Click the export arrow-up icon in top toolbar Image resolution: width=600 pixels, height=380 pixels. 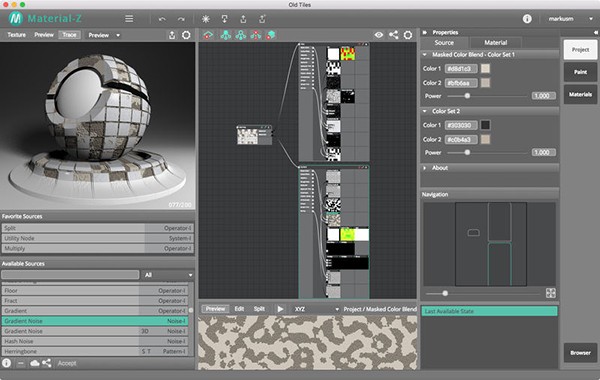(243, 19)
